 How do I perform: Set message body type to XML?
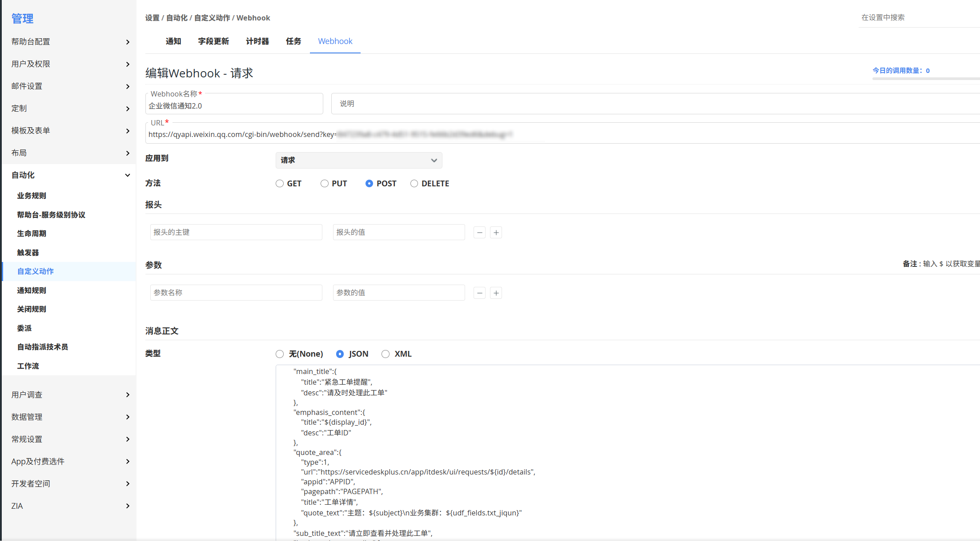tap(386, 354)
